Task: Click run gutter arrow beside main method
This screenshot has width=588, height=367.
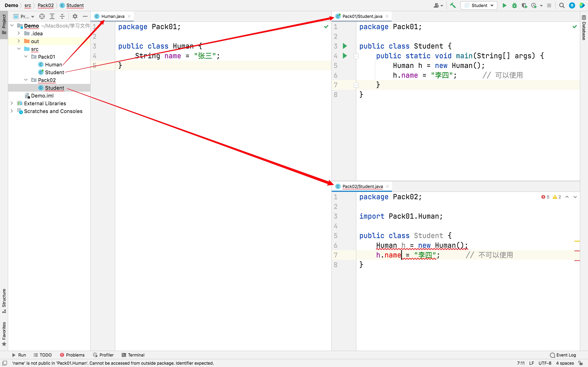Action: tap(345, 56)
